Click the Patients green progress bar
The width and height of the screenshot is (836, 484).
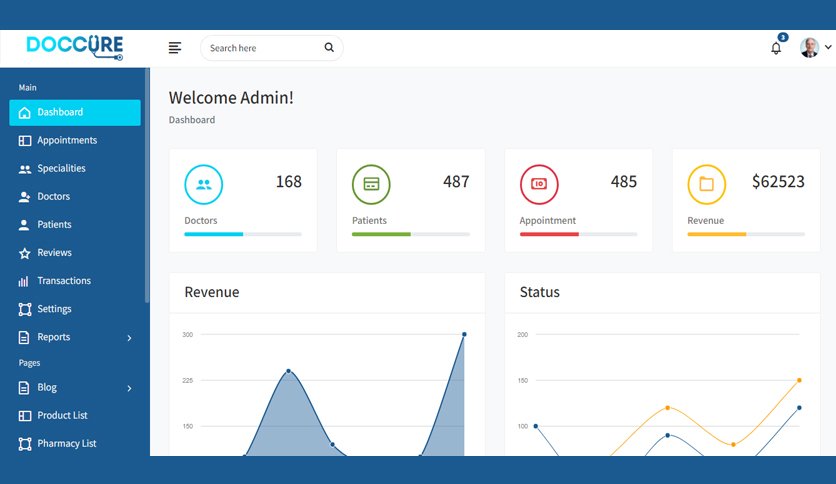(x=381, y=234)
